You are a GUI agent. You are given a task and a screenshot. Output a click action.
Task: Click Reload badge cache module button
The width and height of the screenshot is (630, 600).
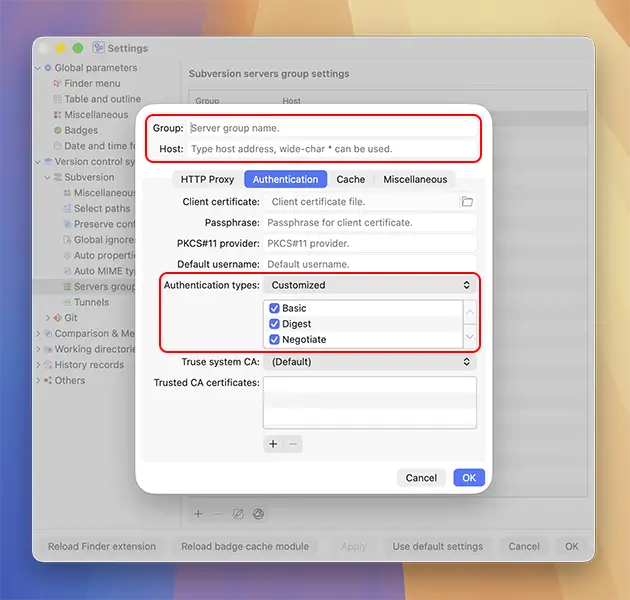pyautogui.click(x=245, y=547)
